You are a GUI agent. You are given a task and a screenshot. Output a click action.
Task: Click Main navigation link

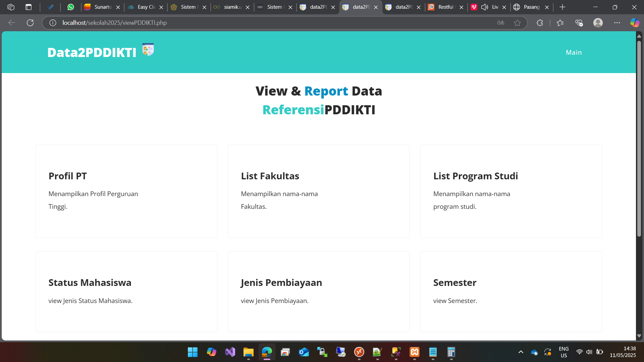[574, 52]
